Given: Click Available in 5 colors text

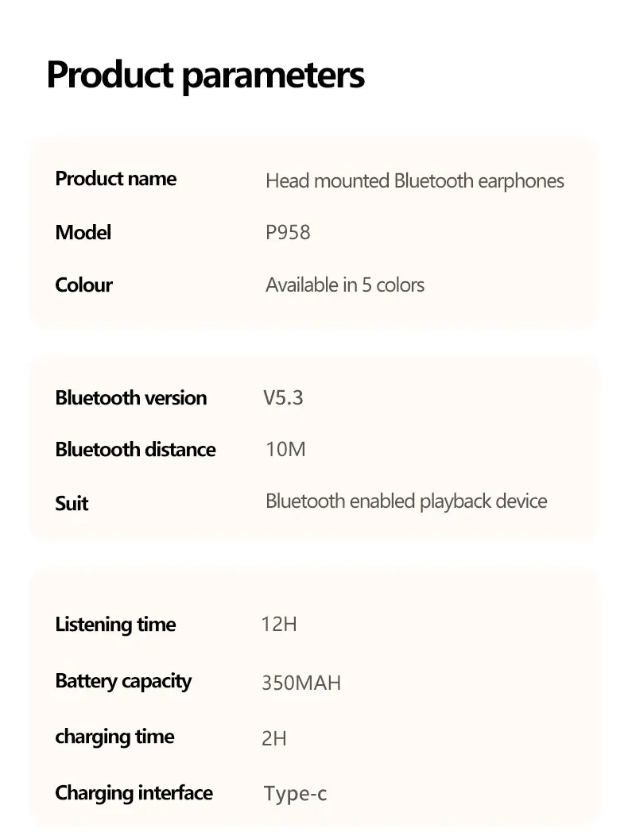Looking at the screenshot, I should [345, 285].
